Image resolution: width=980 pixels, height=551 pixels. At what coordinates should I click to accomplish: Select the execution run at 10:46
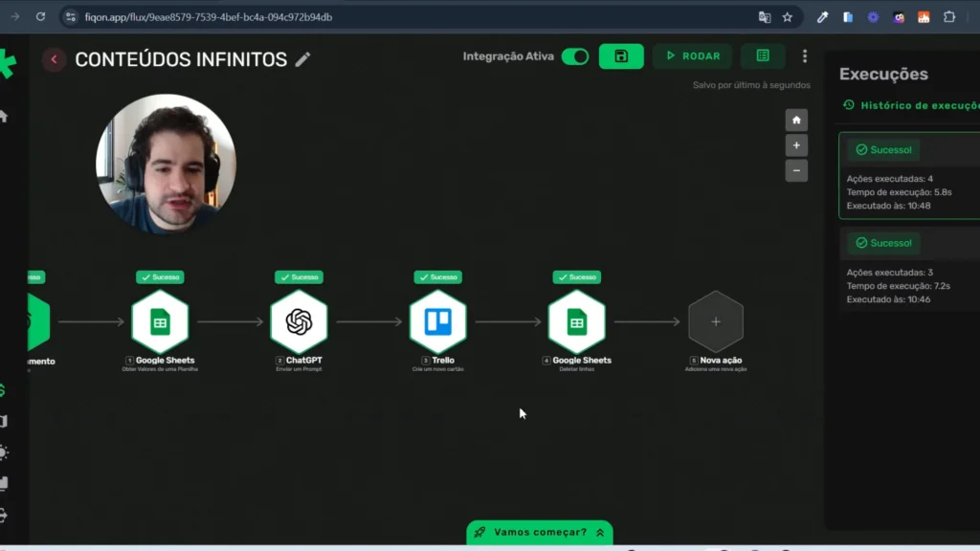[911, 270]
